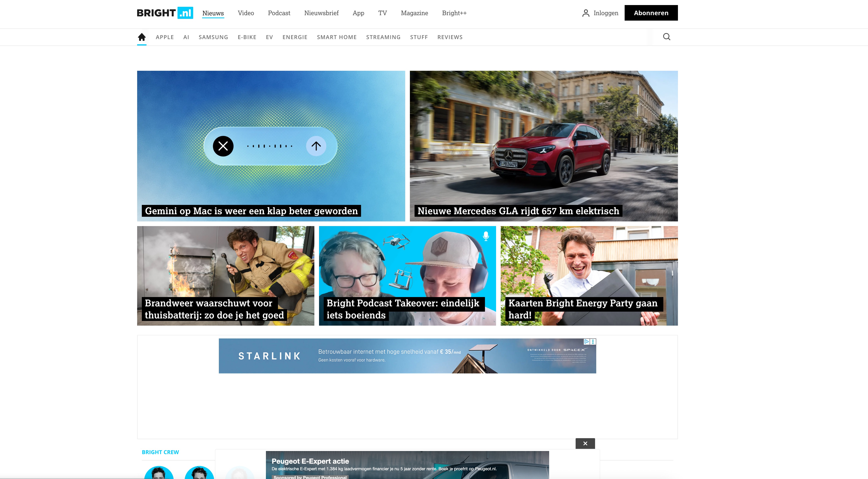This screenshot has height=479, width=868.
Task: Open the App menu item
Action: 358,13
